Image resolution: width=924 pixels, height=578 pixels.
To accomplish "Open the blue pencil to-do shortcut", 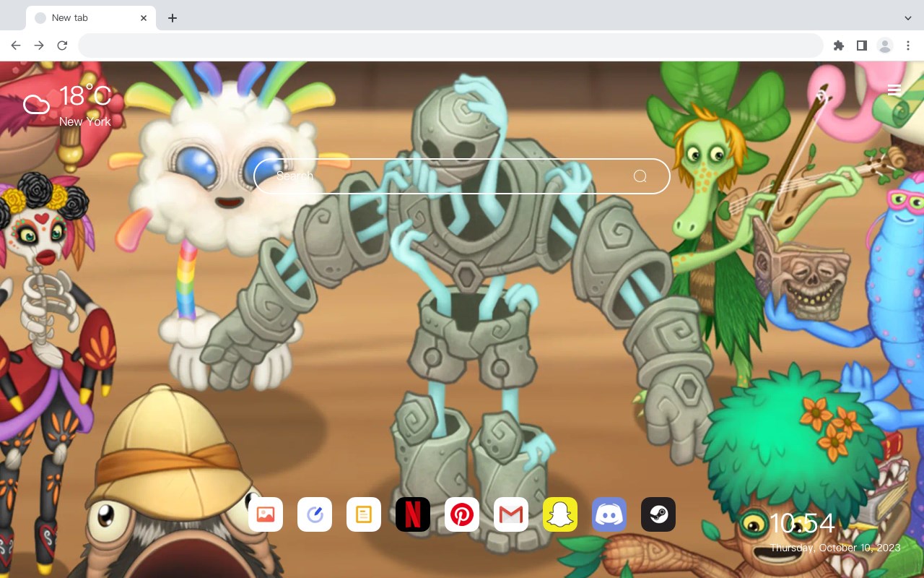I will point(315,514).
